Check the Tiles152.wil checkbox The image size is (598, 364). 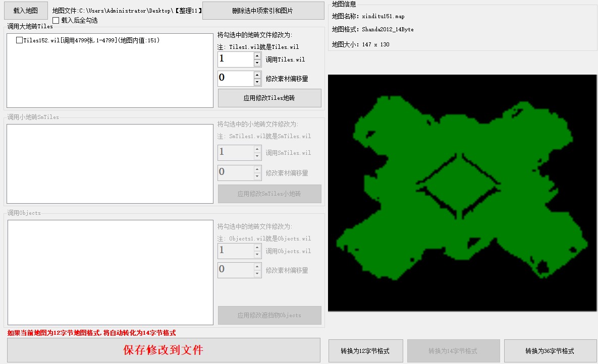[19, 40]
